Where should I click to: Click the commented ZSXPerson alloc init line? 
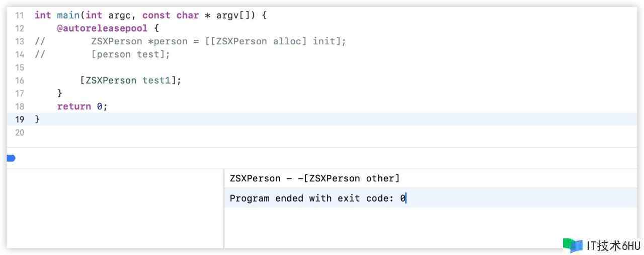pyautogui.click(x=218, y=41)
